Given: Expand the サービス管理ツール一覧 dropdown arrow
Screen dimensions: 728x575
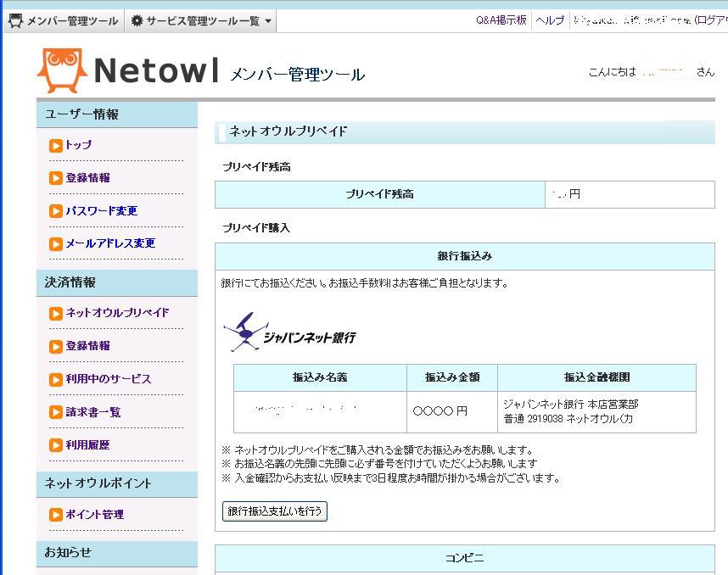Looking at the screenshot, I should [269, 22].
